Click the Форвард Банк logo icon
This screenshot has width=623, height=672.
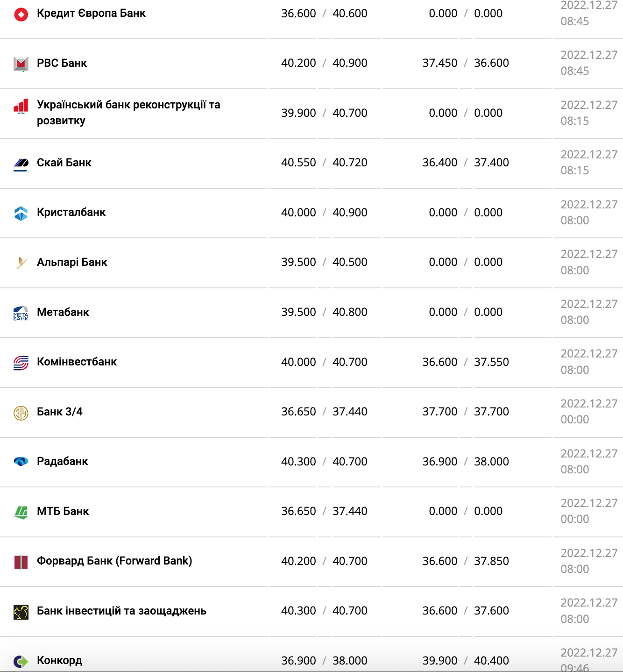(x=21, y=562)
